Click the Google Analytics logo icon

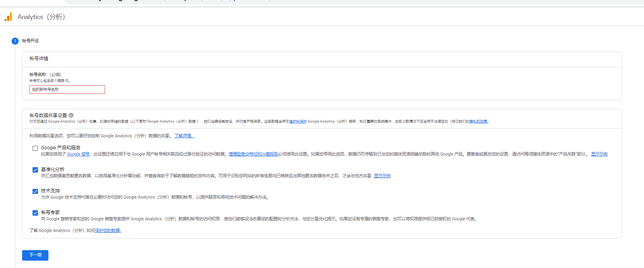9,17
